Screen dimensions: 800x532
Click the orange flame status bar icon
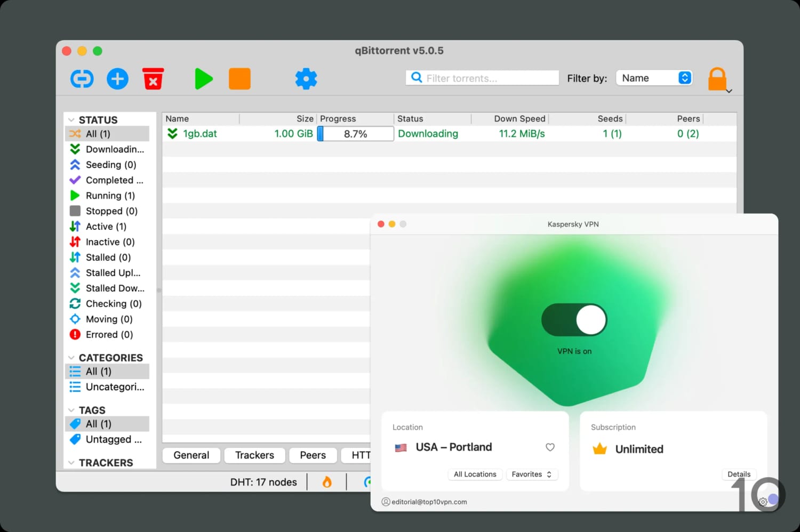coord(327,482)
